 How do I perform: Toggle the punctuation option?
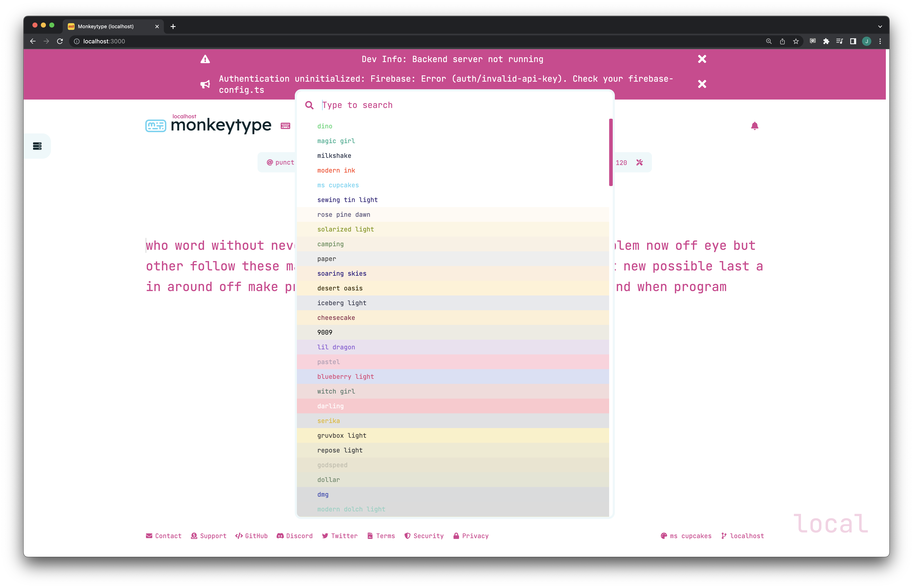coord(280,162)
